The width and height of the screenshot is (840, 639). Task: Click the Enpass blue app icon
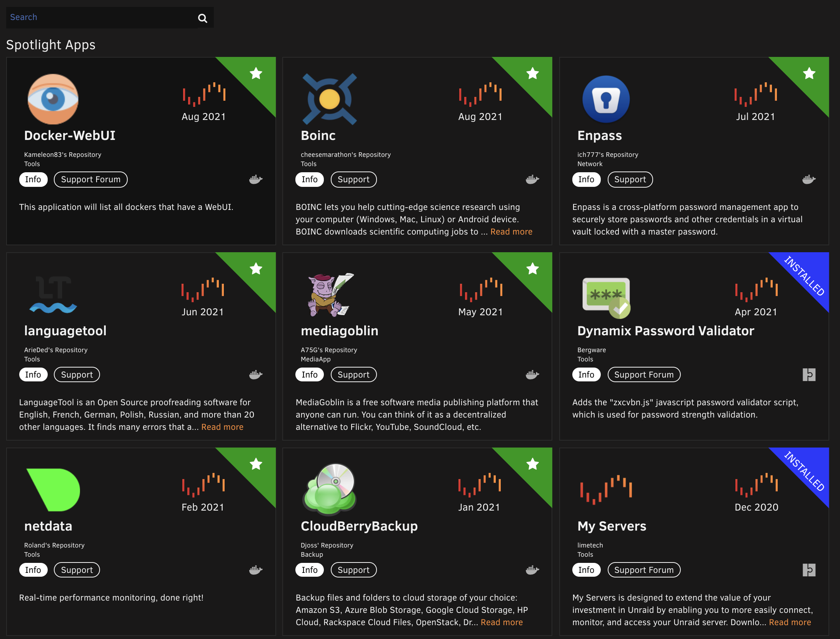click(x=606, y=99)
